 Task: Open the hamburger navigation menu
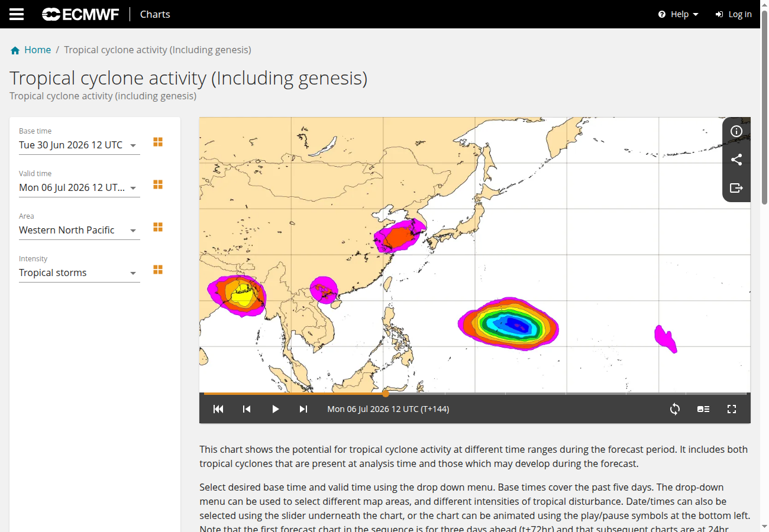(x=17, y=14)
